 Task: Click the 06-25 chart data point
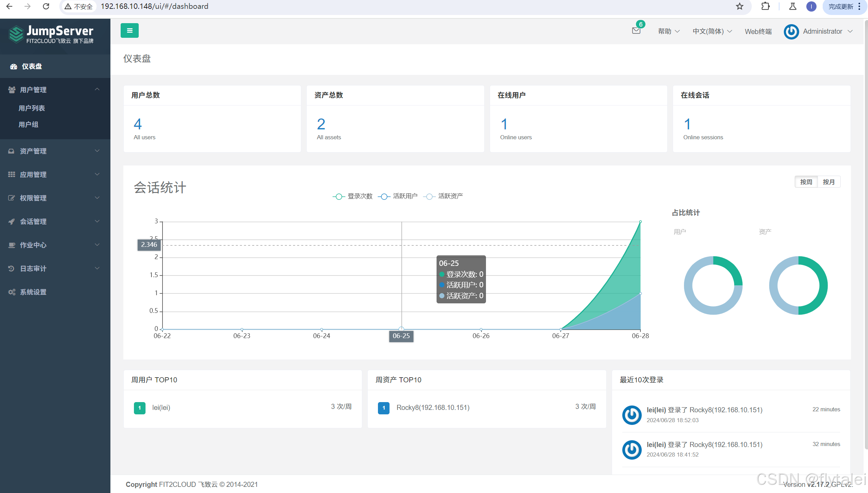pos(401,329)
